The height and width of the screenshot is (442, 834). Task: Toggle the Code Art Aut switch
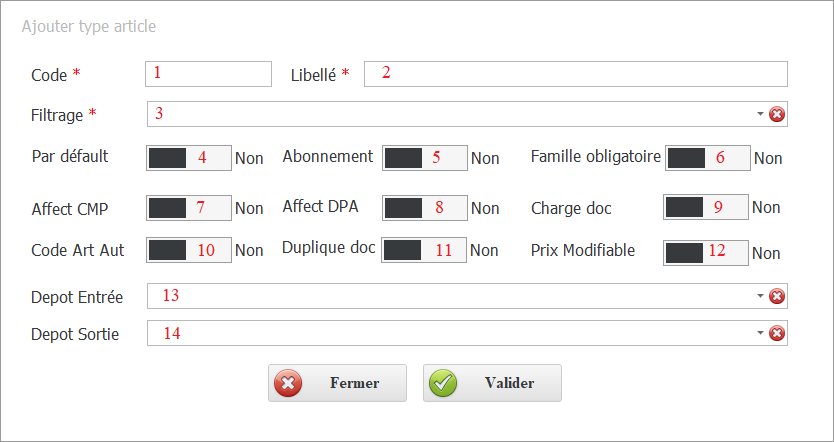189,250
